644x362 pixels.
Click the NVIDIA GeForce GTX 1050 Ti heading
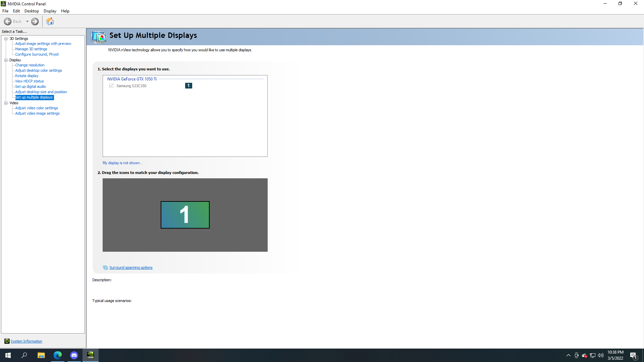click(x=132, y=79)
